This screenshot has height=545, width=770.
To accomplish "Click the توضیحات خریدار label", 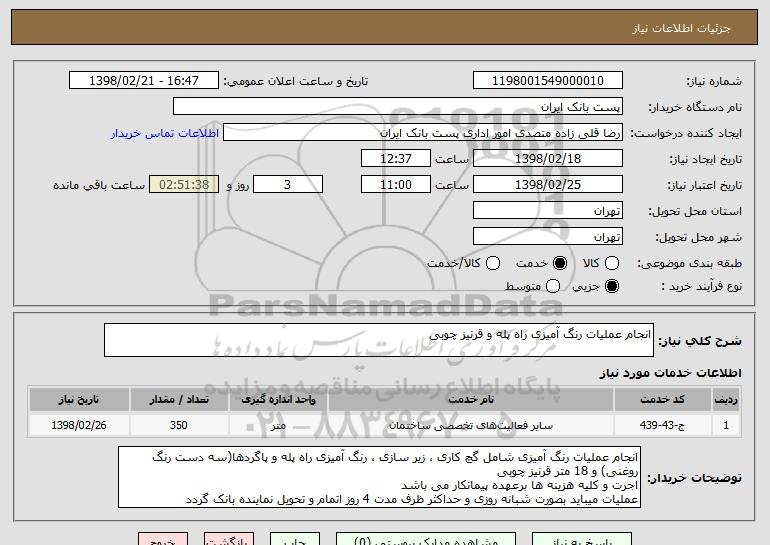I will [x=694, y=478].
